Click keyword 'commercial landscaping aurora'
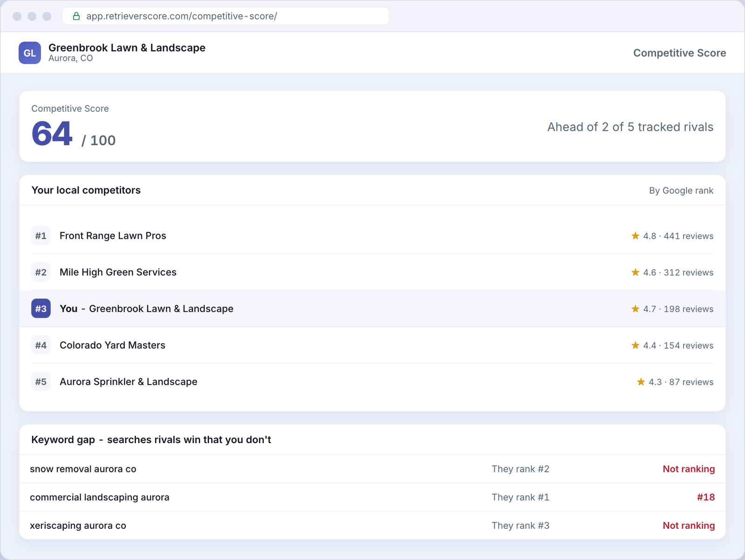745x560 pixels. coord(100,497)
